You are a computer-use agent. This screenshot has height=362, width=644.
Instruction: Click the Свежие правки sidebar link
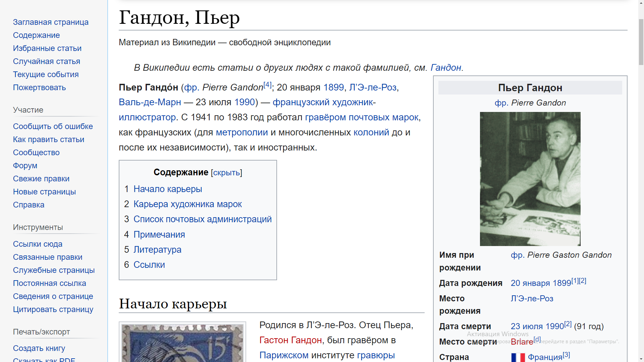coord(41,179)
